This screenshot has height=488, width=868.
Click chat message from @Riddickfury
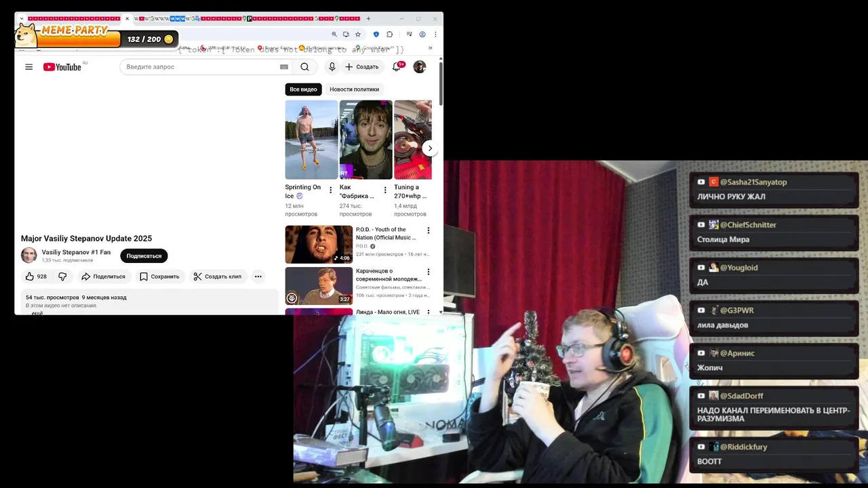point(774,454)
